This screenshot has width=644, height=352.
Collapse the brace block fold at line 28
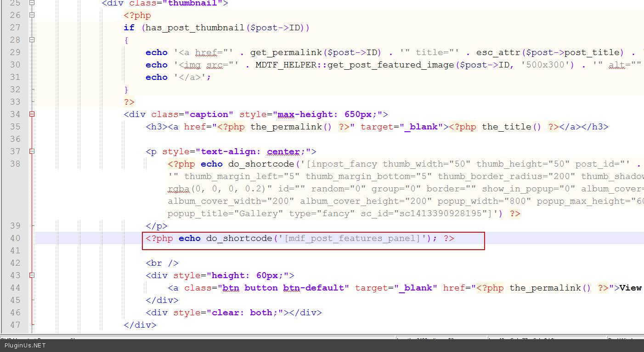32,40
